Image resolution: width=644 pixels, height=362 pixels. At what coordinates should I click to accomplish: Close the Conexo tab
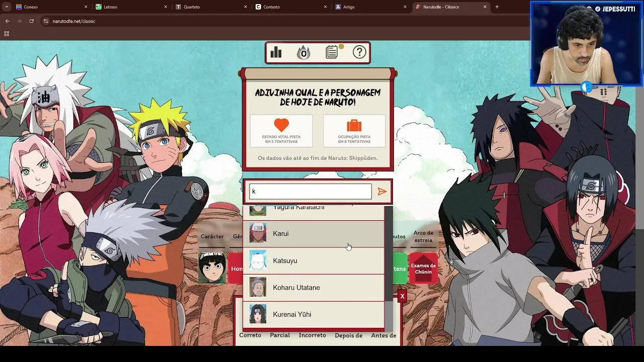coord(86,7)
